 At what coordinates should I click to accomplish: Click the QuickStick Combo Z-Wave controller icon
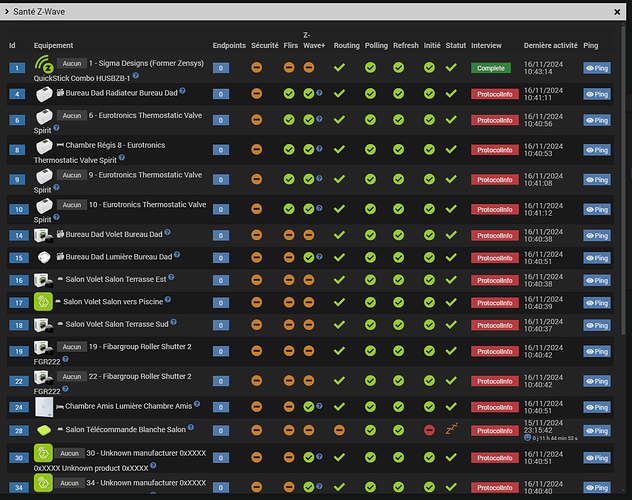(x=44, y=64)
